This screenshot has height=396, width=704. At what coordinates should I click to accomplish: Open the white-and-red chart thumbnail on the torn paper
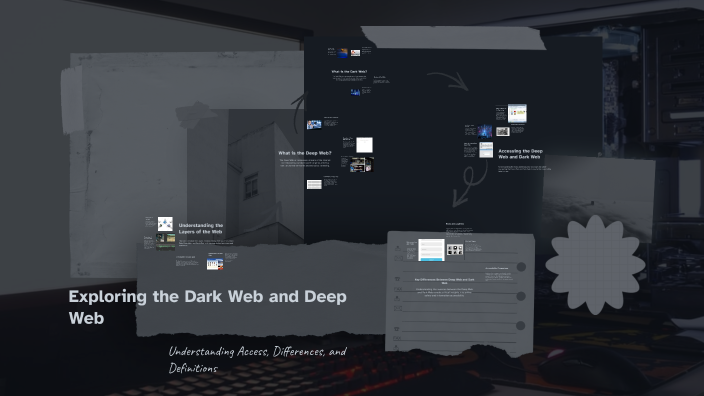[215, 263]
